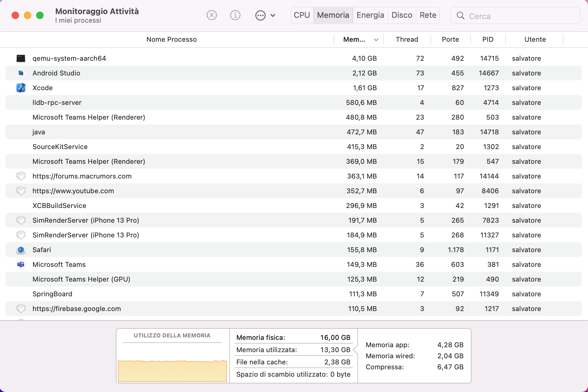
Task: Switch to the CPU tab
Action: point(302,15)
